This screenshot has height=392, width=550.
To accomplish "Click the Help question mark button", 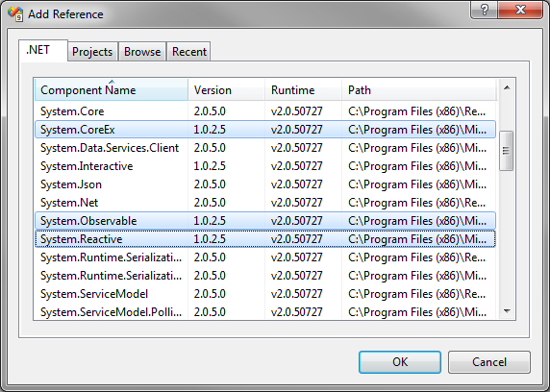I will click(484, 10).
